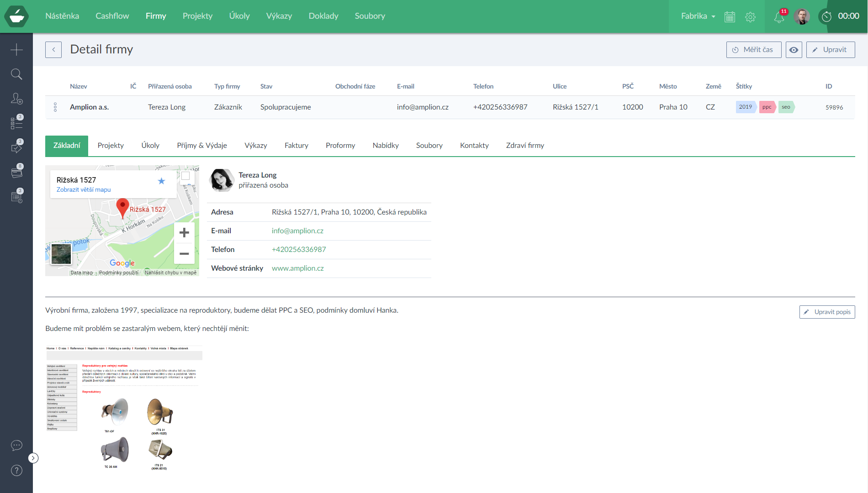
Task: Click the add contact sidebar icon
Action: [16, 99]
